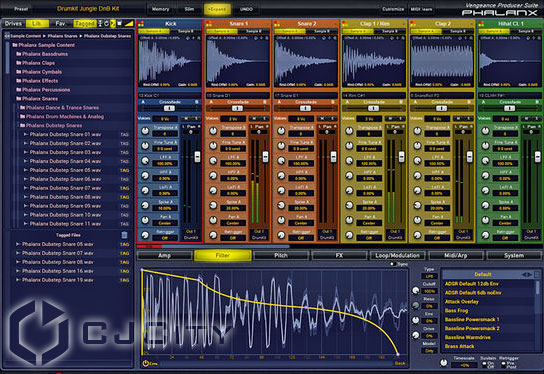Image resolution: width=544 pixels, height=374 pixels.
Task: Click the Kick Transpose A knob
Action: (145, 131)
